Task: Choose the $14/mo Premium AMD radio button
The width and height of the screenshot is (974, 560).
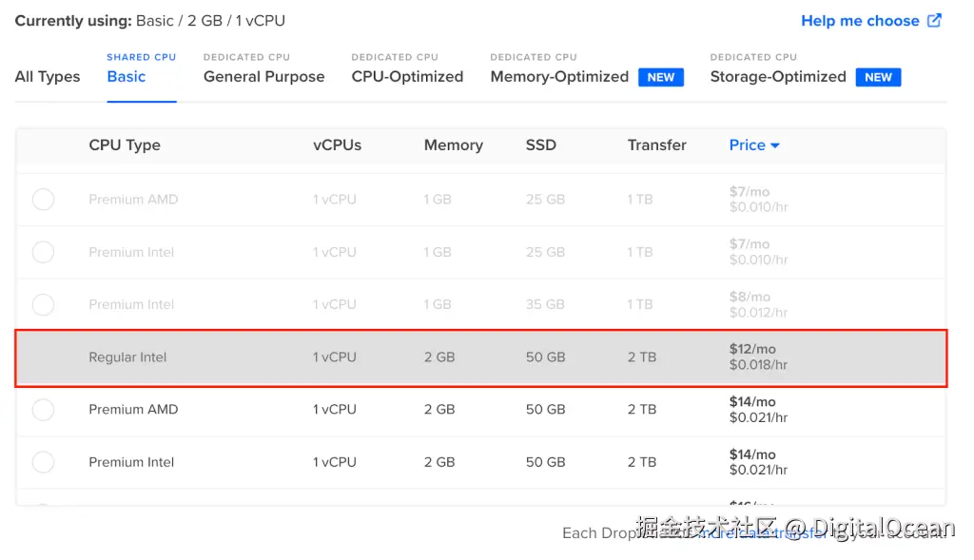Action: [43, 410]
